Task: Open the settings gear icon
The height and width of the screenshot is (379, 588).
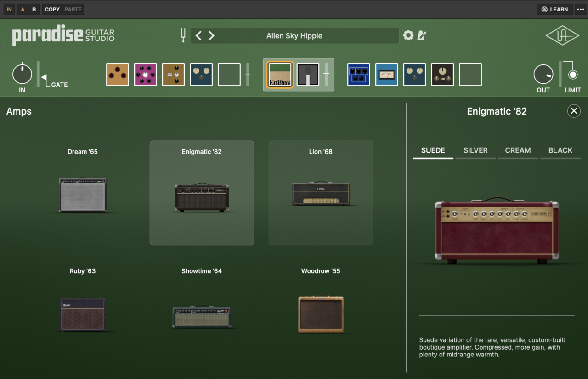Action: pos(408,35)
